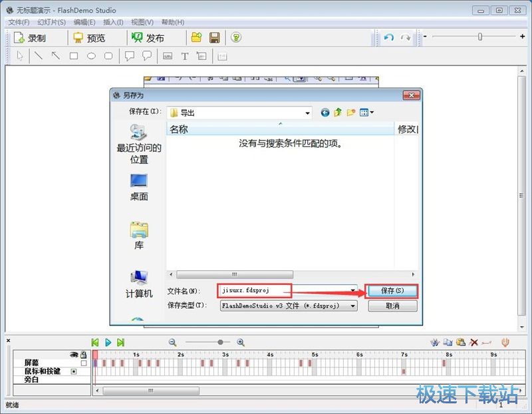Select the arrow drawing tool
This screenshot has width=532, height=414.
click(x=56, y=55)
